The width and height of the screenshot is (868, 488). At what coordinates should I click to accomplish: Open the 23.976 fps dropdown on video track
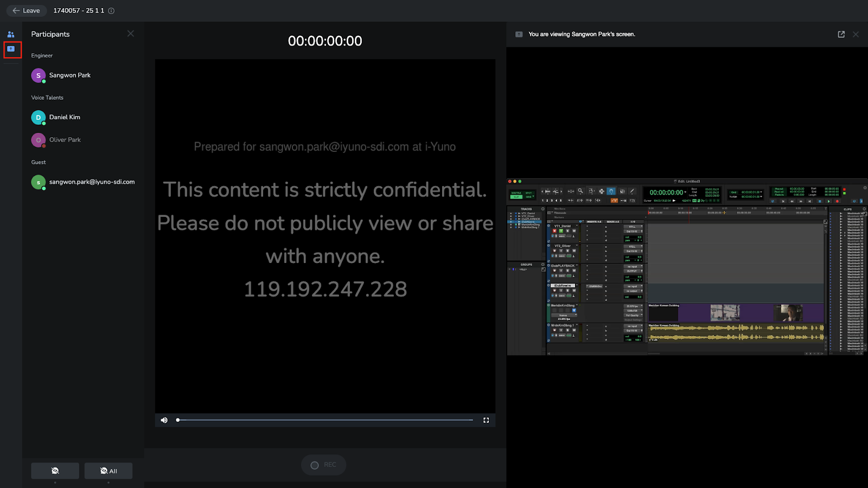633,306
